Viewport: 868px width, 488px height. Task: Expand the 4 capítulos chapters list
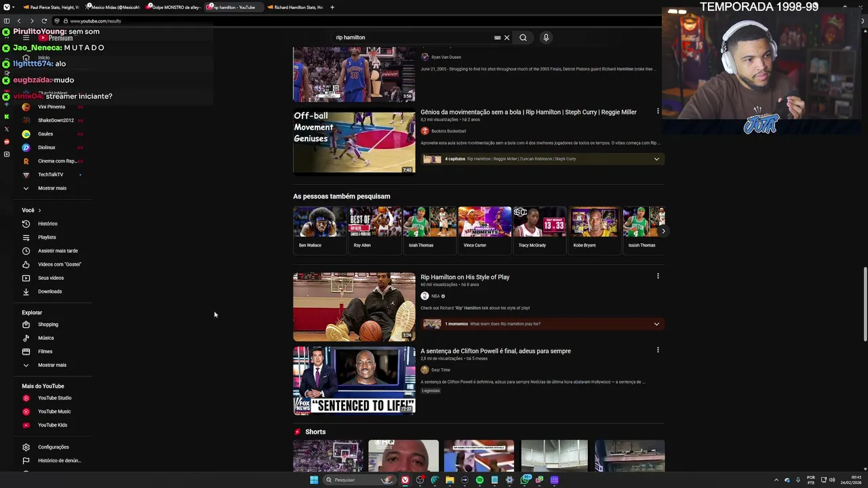click(656, 159)
